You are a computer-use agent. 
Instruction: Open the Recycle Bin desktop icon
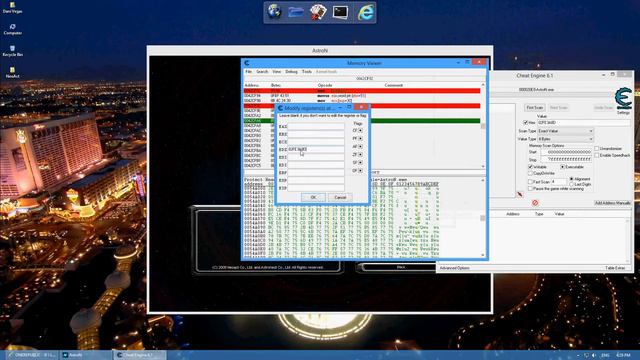13,51
